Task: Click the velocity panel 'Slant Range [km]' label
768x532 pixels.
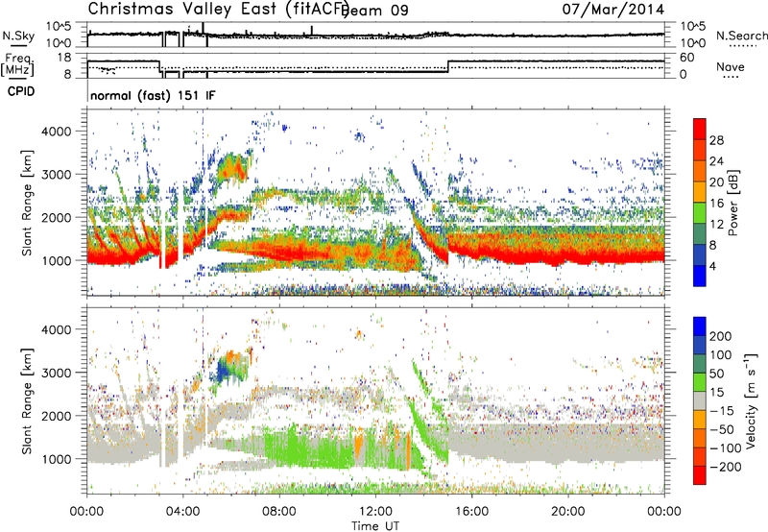Action: [27, 400]
